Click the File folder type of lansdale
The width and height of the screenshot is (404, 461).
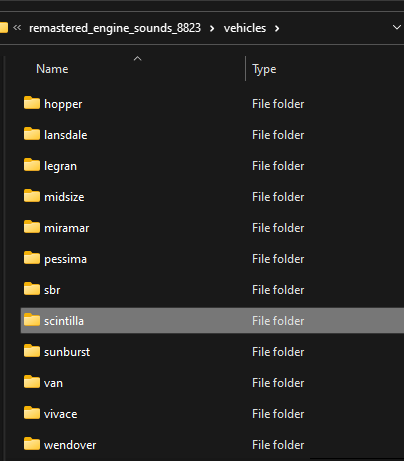[278, 135]
